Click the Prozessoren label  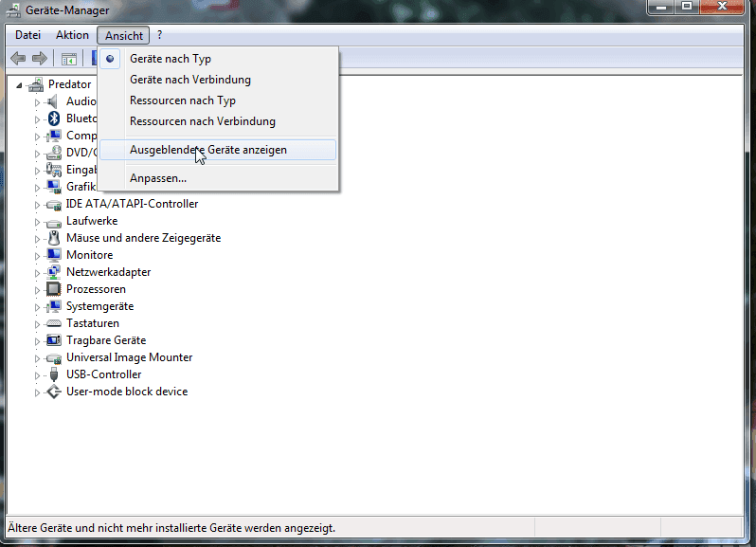[x=96, y=289]
